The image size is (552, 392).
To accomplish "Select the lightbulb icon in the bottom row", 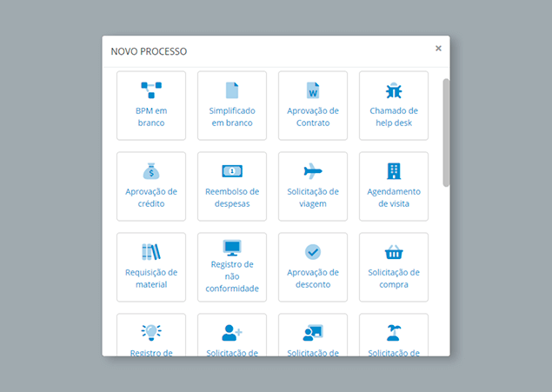I will (151, 331).
